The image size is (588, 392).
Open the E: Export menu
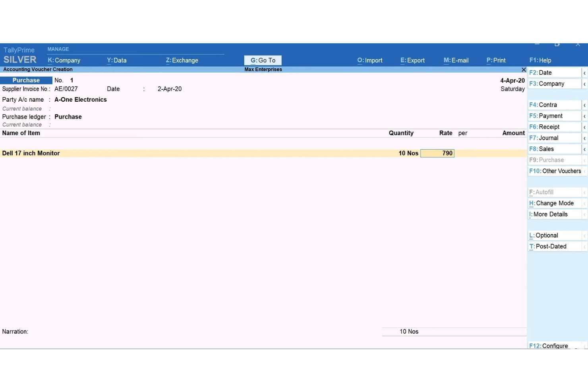click(x=412, y=60)
